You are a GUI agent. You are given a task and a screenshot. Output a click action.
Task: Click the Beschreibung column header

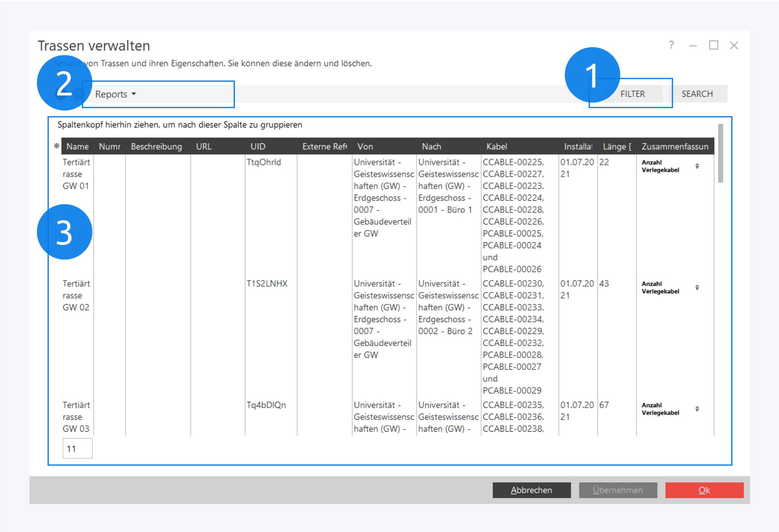[x=156, y=146]
